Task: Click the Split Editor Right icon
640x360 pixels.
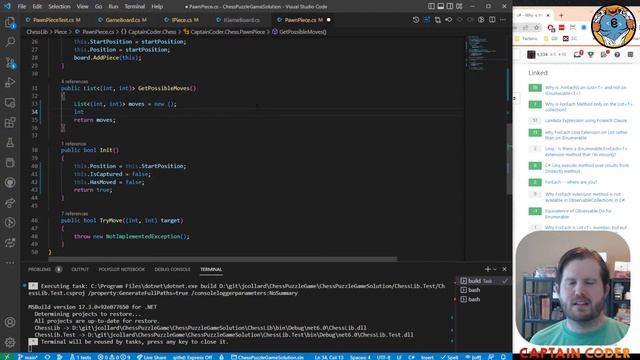Action: 492,20
